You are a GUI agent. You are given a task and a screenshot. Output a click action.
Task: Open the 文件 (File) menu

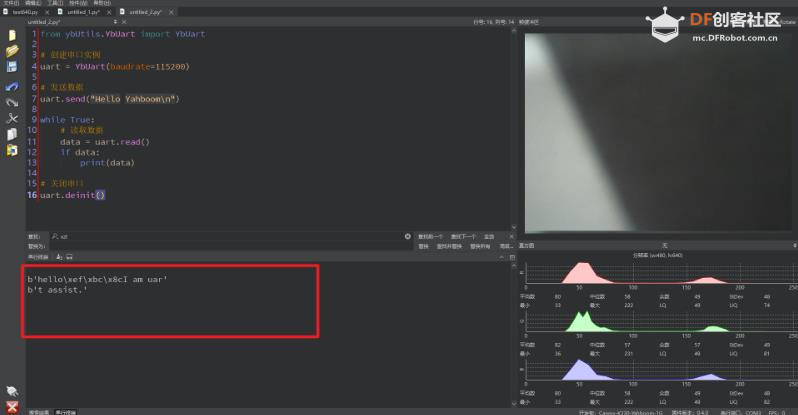(11, 3)
